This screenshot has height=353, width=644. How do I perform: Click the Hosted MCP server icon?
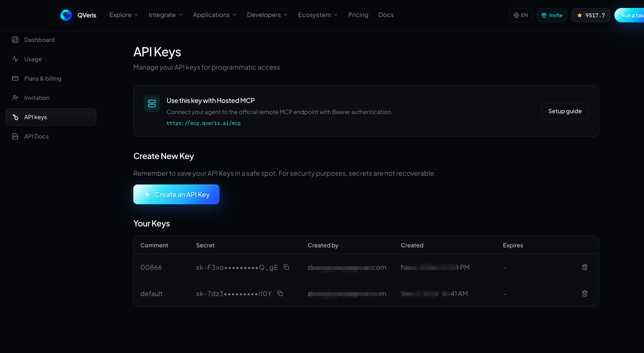coord(152,103)
